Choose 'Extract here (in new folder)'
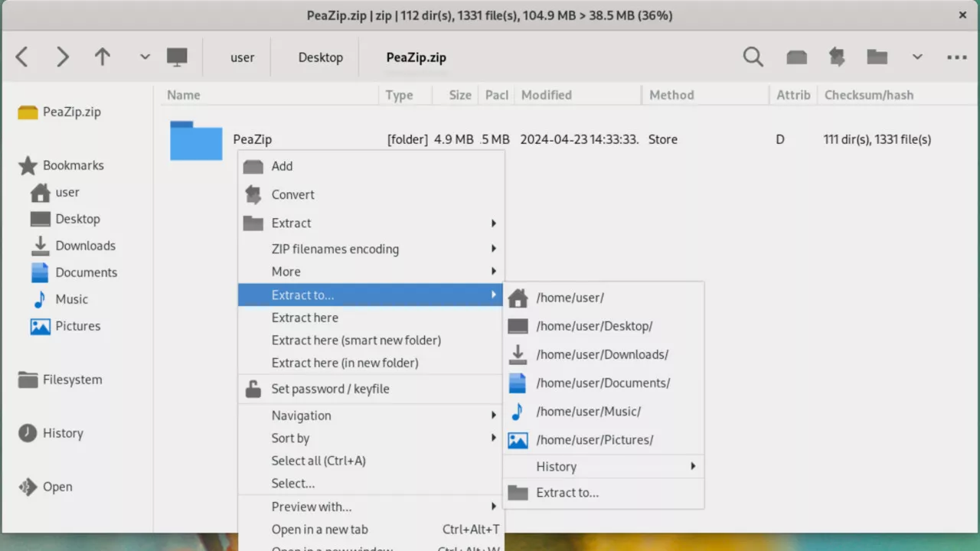980x551 pixels. [371, 363]
